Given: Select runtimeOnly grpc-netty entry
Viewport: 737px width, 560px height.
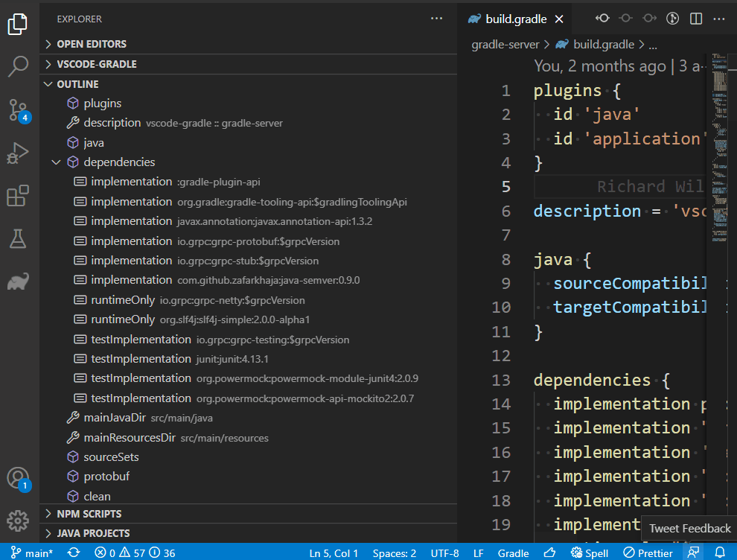Looking at the screenshot, I should tap(248, 300).
